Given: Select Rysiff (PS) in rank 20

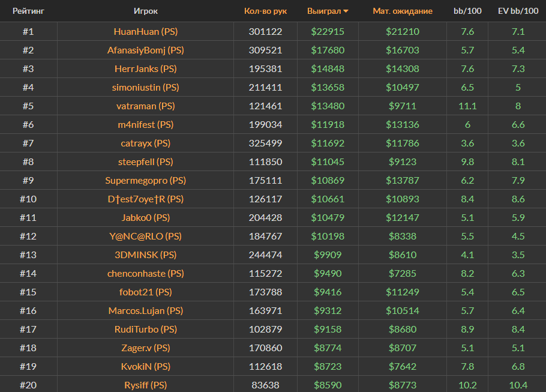Looking at the screenshot, I should click(x=145, y=385).
